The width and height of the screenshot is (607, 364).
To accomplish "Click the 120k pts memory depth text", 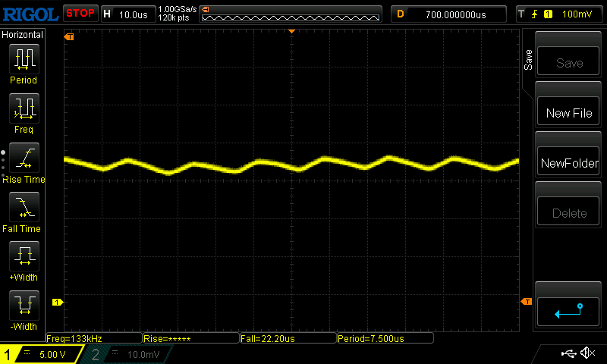I will tap(174, 17).
